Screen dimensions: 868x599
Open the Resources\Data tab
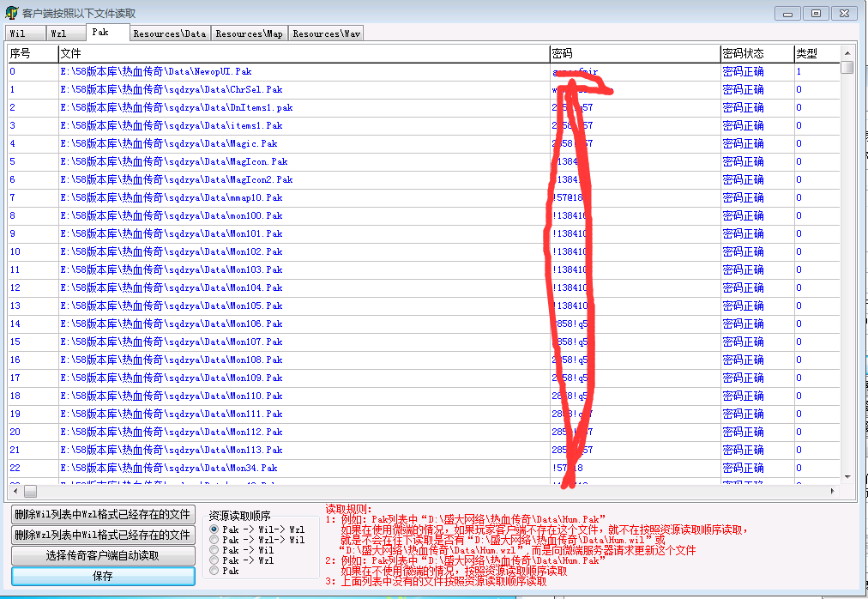point(170,33)
